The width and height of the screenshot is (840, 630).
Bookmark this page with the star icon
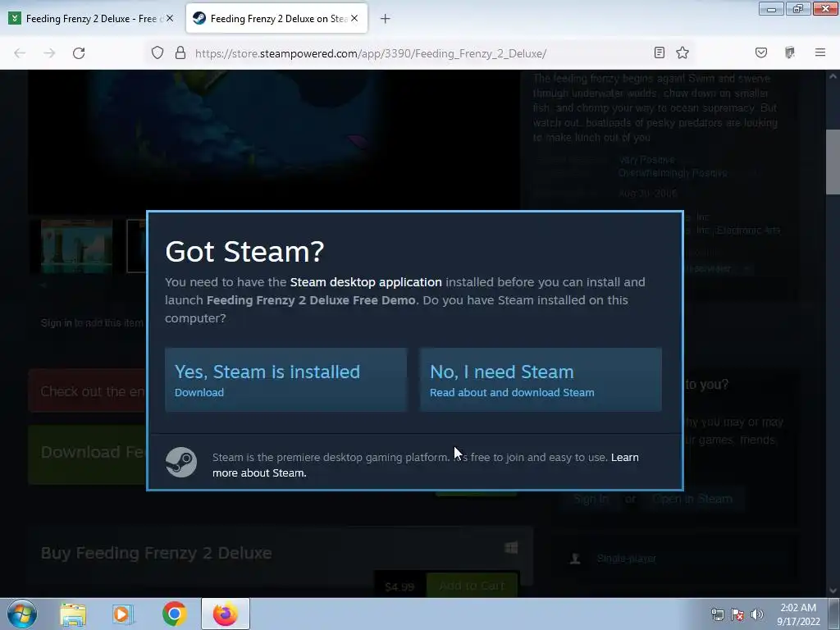tap(682, 52)
